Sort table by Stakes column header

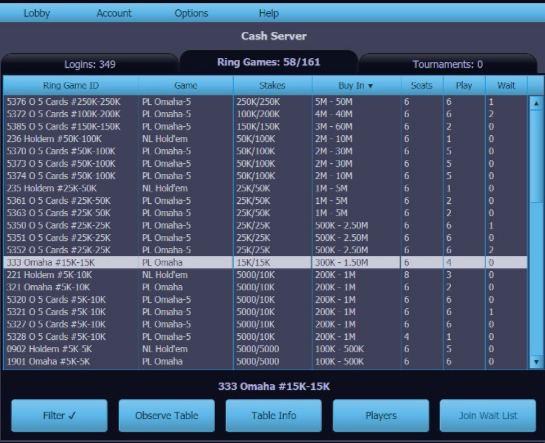pos(272,85)
